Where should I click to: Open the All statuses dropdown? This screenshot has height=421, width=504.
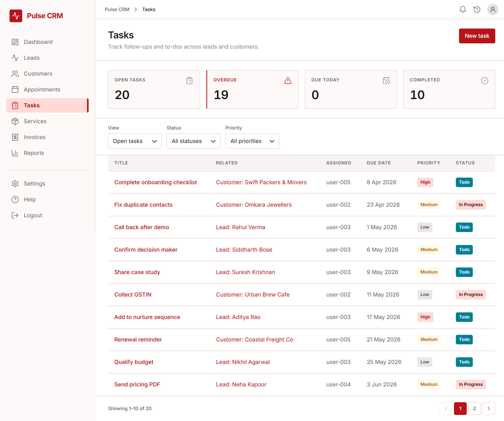194,141
